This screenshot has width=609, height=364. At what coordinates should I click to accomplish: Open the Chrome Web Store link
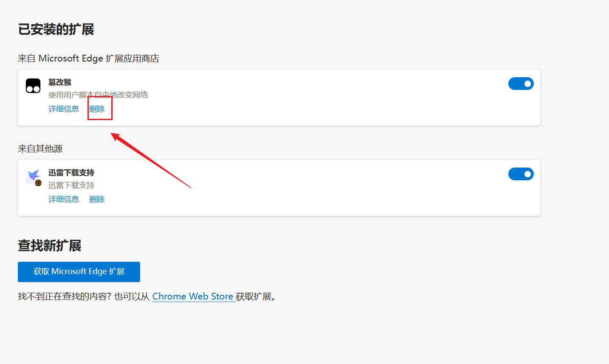click(x=193, y=297)
